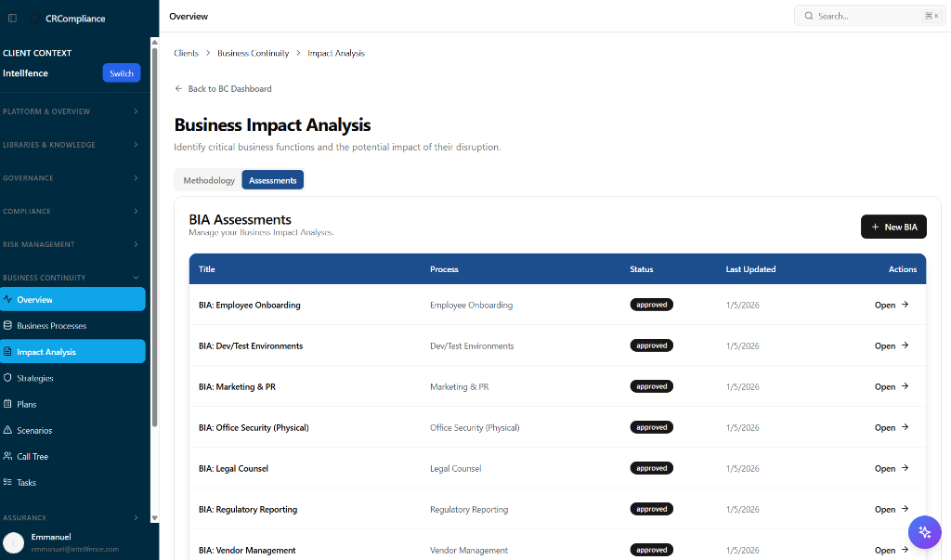Image resolution: width=951 pixels, height=560 pixels.
Task: Expand the Governance sidebar section
Action: coord(136,178)
